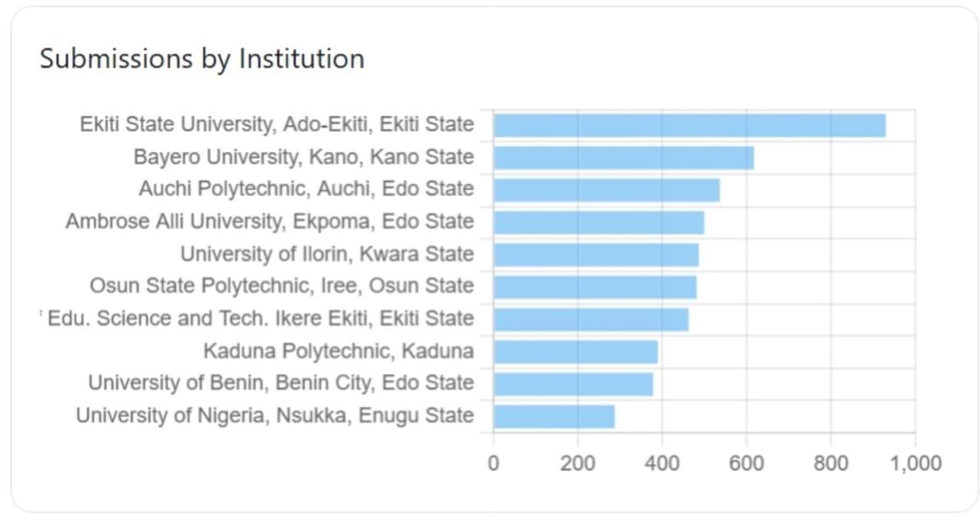Click the Auchi Polytechnic bar
Screen dimensions: 980x521
[606, 190]
